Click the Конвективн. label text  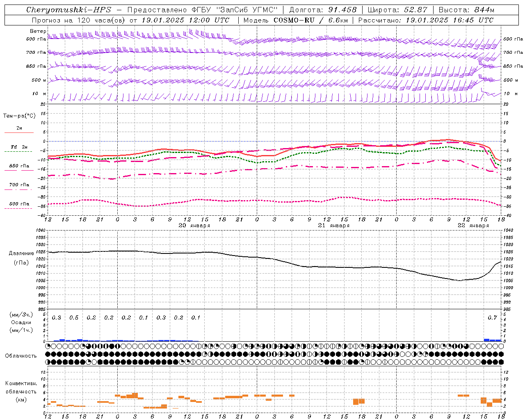point(21,383)
